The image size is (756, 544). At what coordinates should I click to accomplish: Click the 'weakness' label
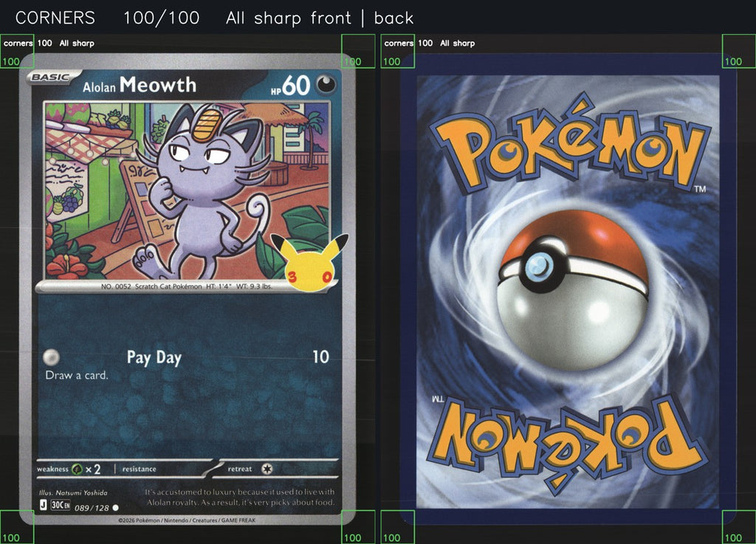click(52, 469)
